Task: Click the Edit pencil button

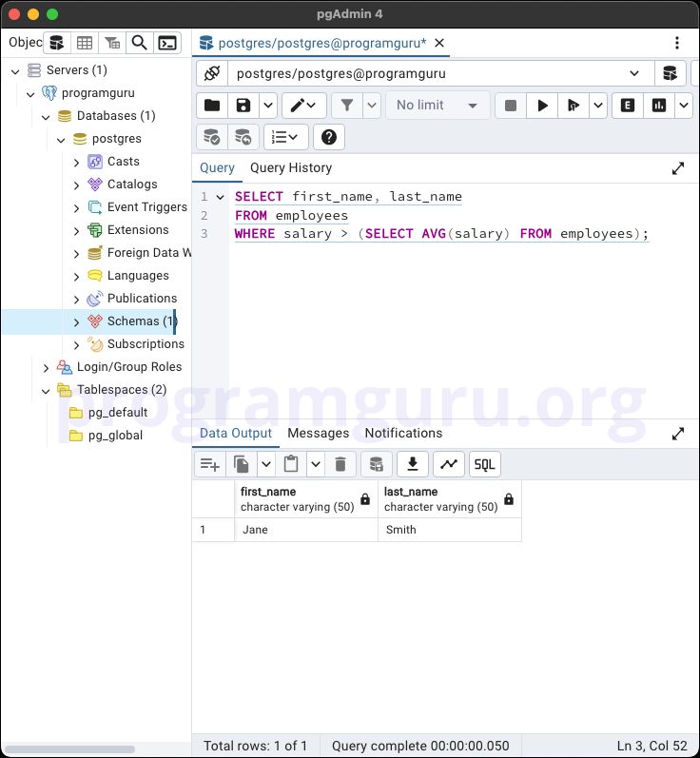Action: tap(303, 106)
